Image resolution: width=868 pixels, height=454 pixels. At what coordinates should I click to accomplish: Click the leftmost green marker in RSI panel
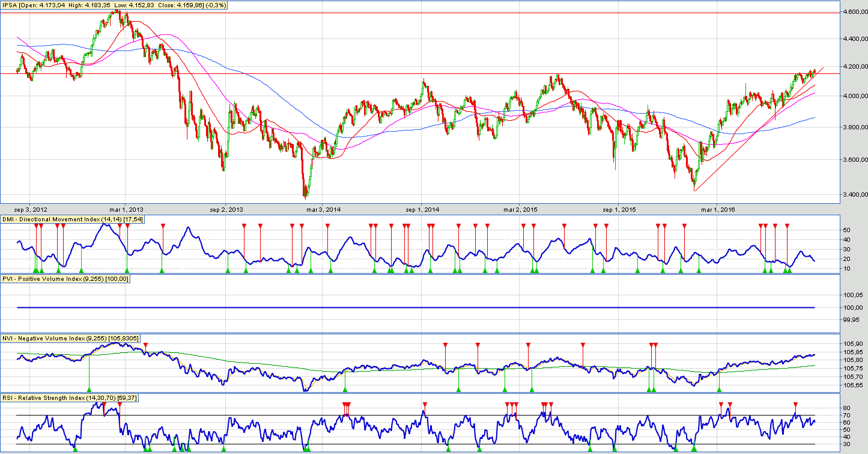[x=74, y=449]
